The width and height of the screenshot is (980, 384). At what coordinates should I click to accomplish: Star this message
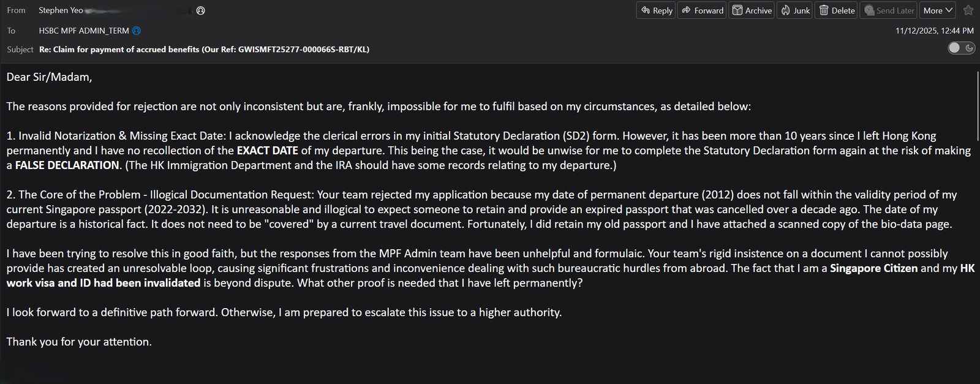pos(968,10)
